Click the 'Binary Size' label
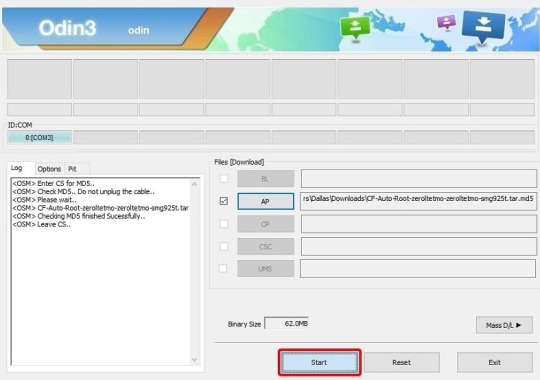Viewport: 540px width, 380px height. pyautogui.click(x=244, y=324)
